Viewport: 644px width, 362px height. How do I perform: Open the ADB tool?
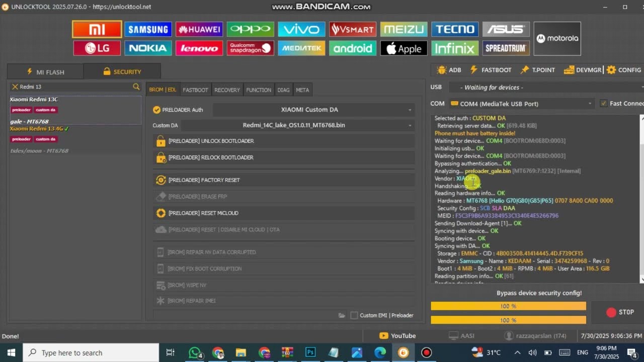click(449, 70)
